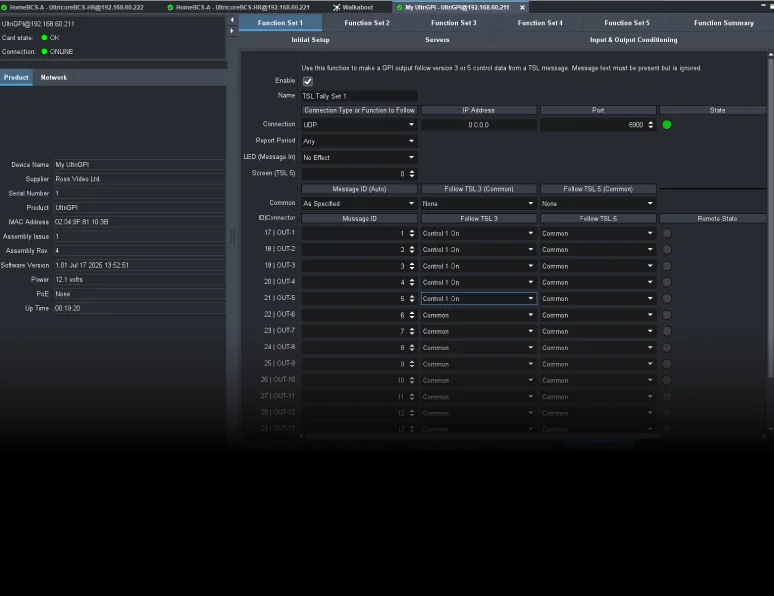This screenshot has width=774, height=596.
Task: Switch to HomeBCS-A 192.168.60.221 tab
Action: click(x=243, y=7)
